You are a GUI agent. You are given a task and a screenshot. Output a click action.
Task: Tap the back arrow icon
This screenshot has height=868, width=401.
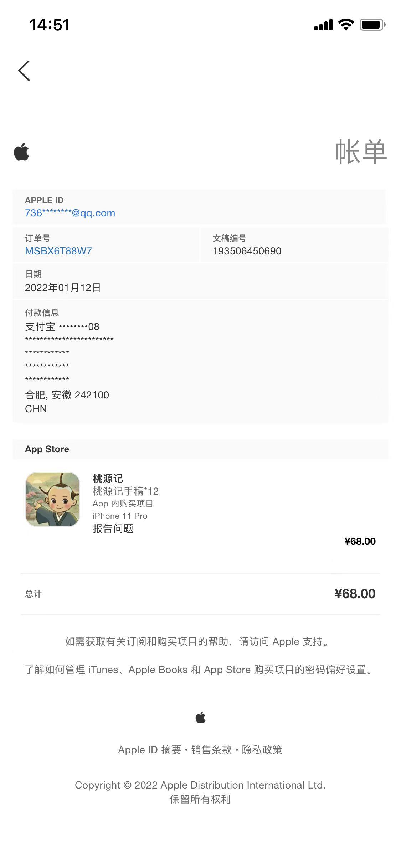click(24, 71)
